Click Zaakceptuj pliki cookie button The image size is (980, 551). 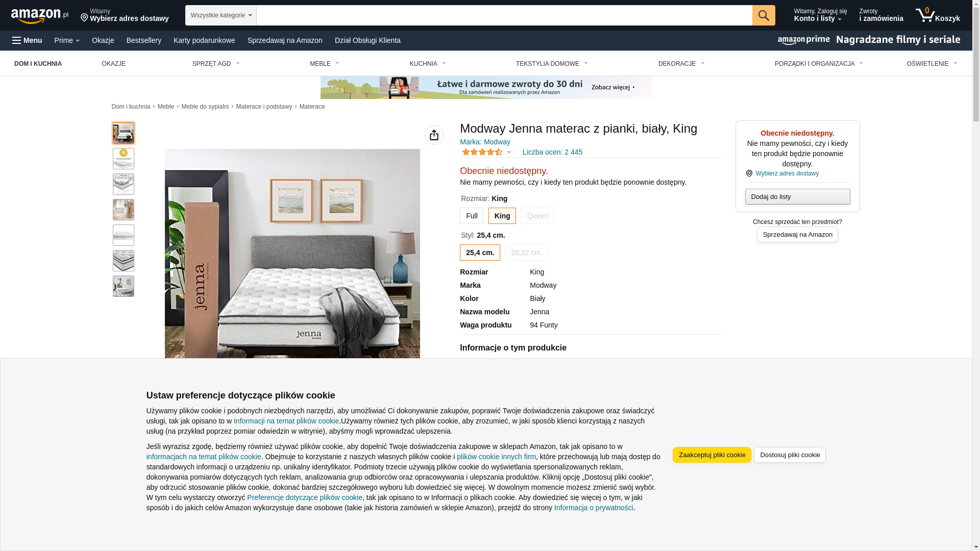(712, 455)
